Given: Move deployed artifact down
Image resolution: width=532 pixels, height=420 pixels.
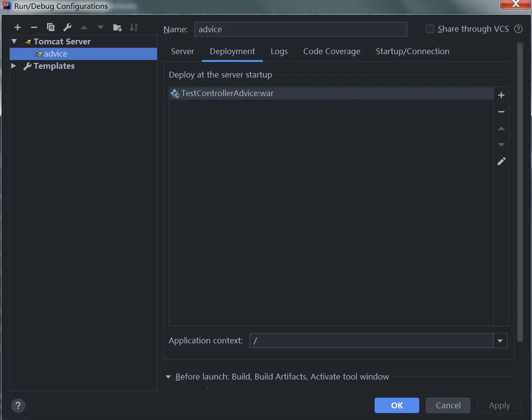Looking at the screenshot, I should coord(501,145).
